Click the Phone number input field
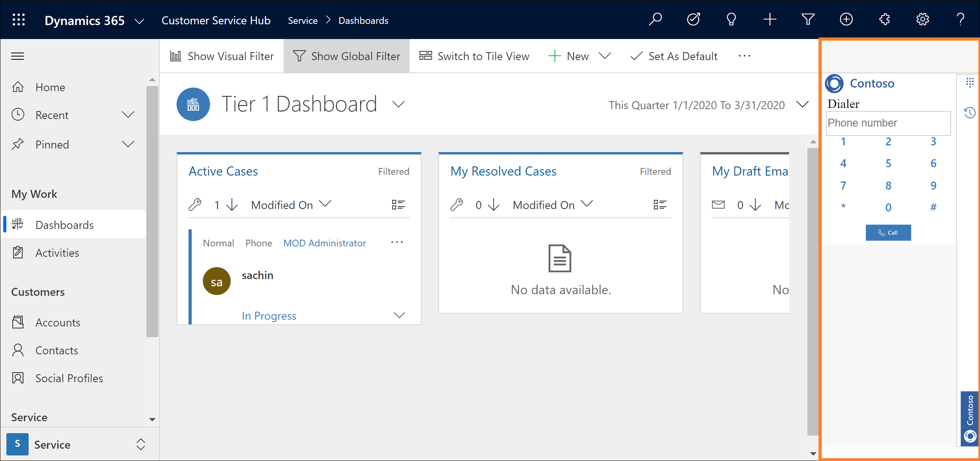980x461 pixels. (x=888, y=123)
